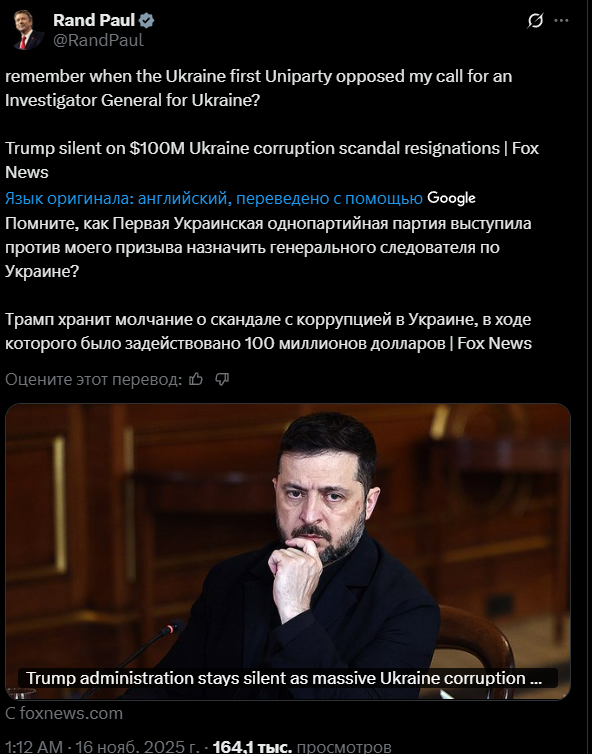Image resolution: width=592 pixels, height=754 pixels.
Task: Click the Google logo in translation credit
Action: pos(451,198)
